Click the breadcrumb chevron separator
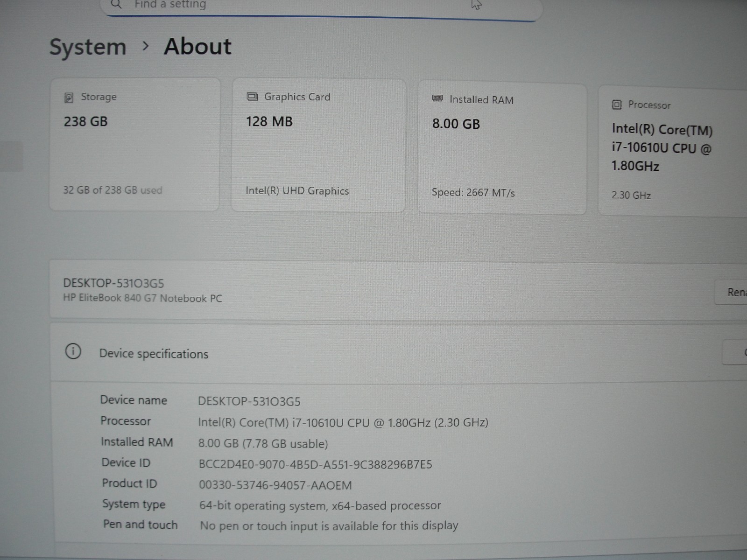 pyautogui.click(x=146, y=46)
